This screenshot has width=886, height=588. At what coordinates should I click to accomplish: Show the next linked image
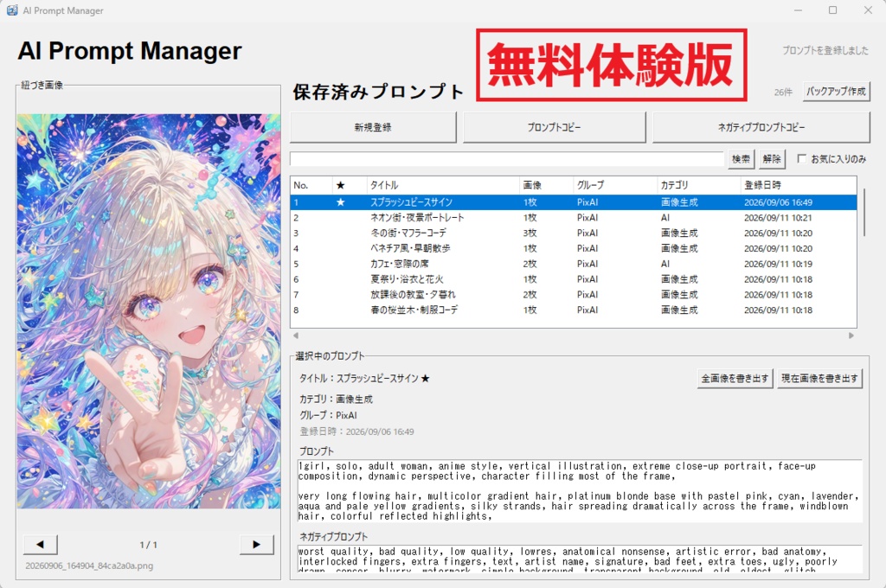tap(256, 545)
